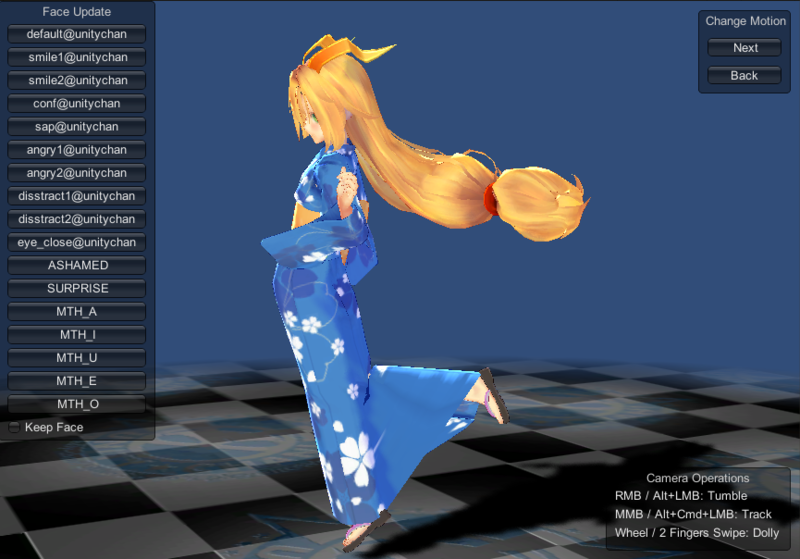The height and width of the screenshot is (559, 800).
Task: Select disstract2@unitychan face
Action: click(x=77, y=219)
